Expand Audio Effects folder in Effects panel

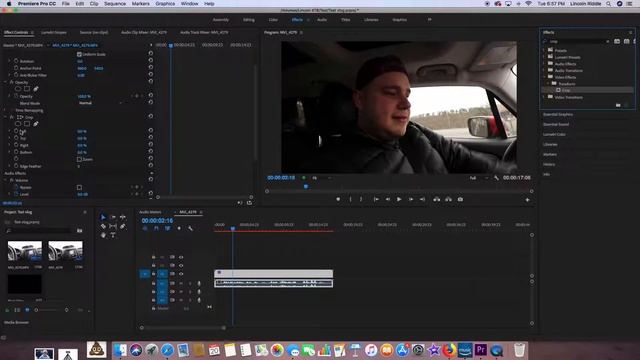[x=544, y=64]
